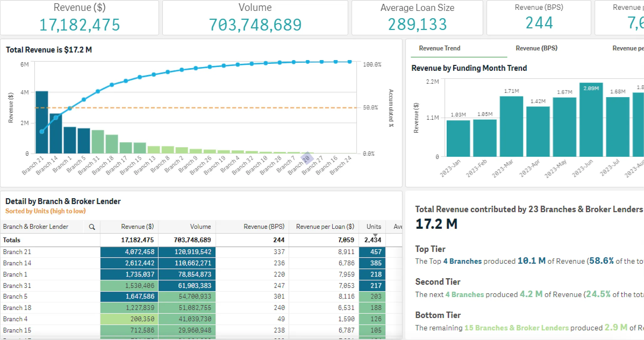Click the Average Loan Size KPI value
Screen dimensions: 644x340
(x=417, y=24)
